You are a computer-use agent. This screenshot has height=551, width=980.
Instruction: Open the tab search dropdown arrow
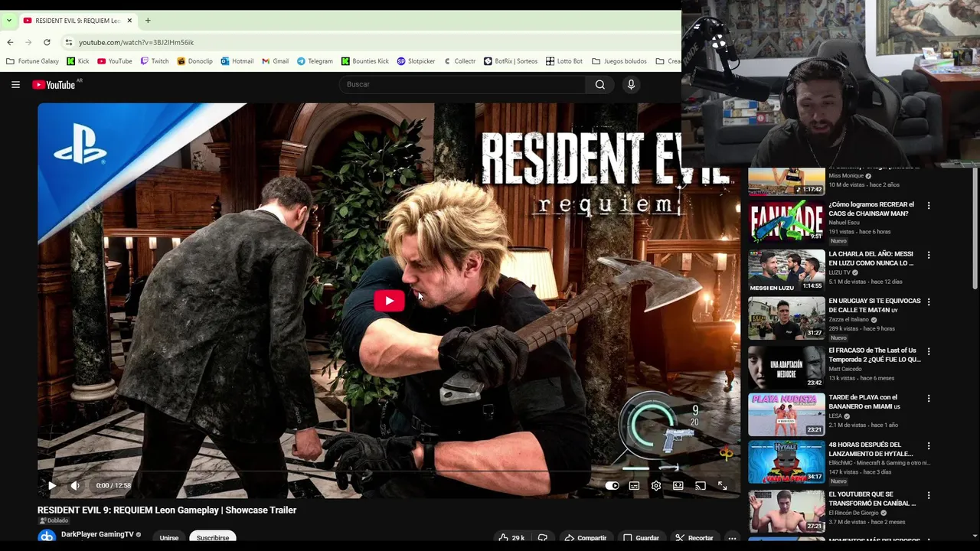[x=8, y=21]
